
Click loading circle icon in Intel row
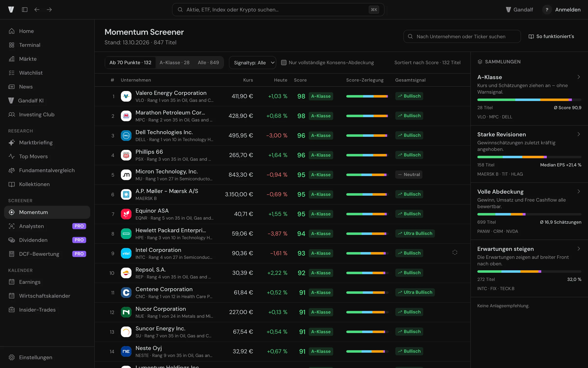coord(455,252)
